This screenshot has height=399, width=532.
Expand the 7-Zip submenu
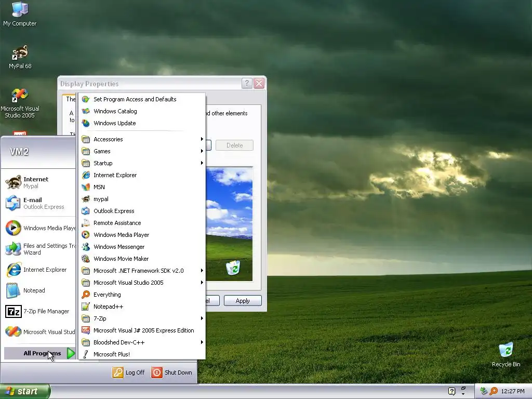(142, 318)
